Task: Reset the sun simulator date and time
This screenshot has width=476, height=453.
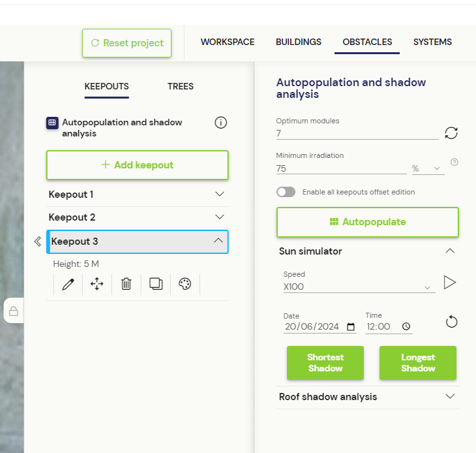Action: click(x=451, y=322)
